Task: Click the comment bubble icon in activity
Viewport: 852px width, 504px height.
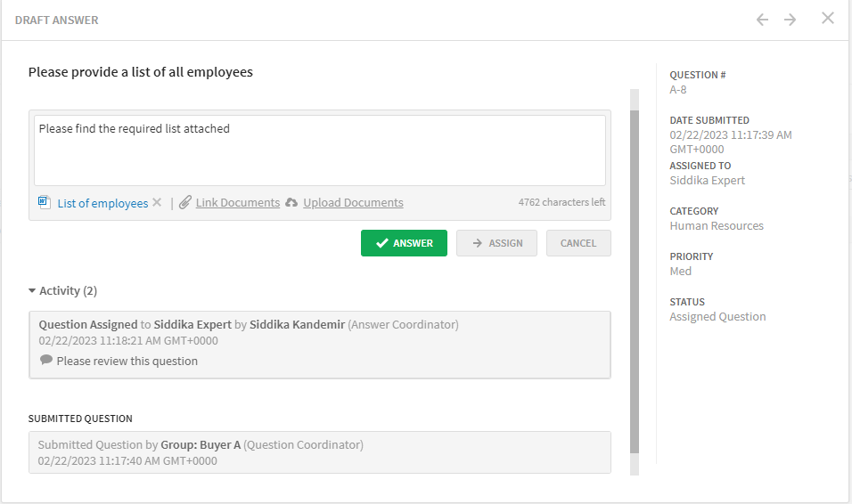Action: point(46,361)
